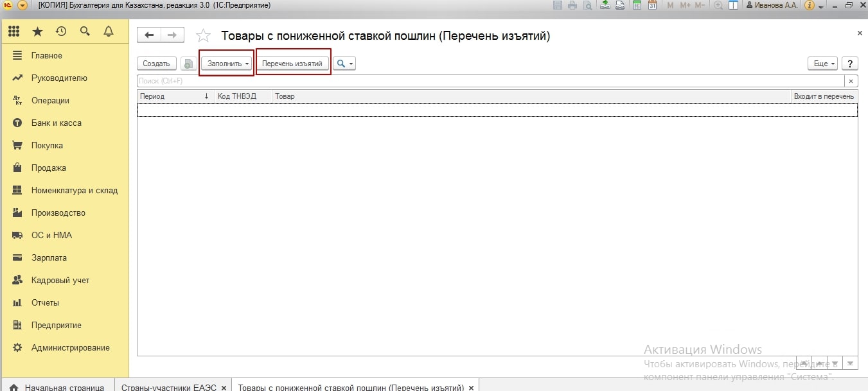Open notifications bell icon
The image size is (868, 391).
(x=109, y=31)
